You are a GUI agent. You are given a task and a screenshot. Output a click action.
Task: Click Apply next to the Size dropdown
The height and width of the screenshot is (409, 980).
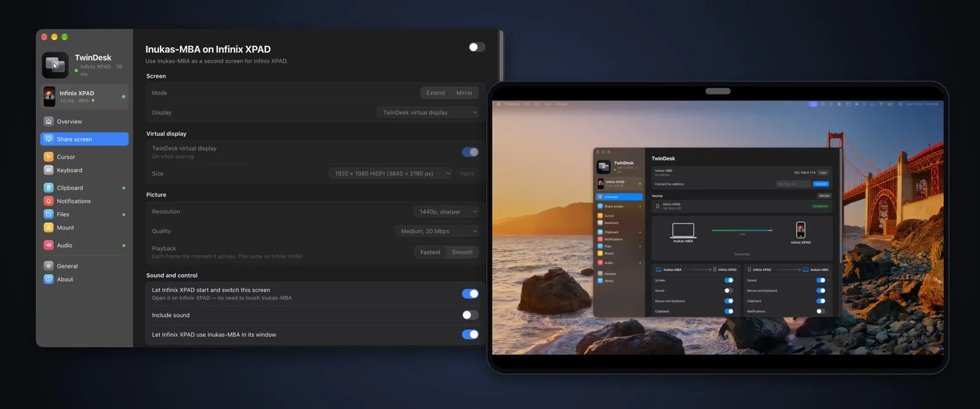[x=467, y=173]
